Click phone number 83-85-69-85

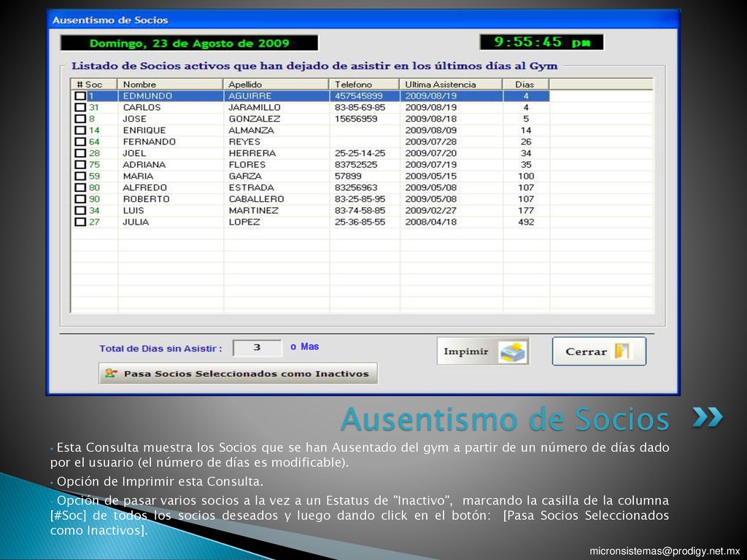[x=360, y=107]
